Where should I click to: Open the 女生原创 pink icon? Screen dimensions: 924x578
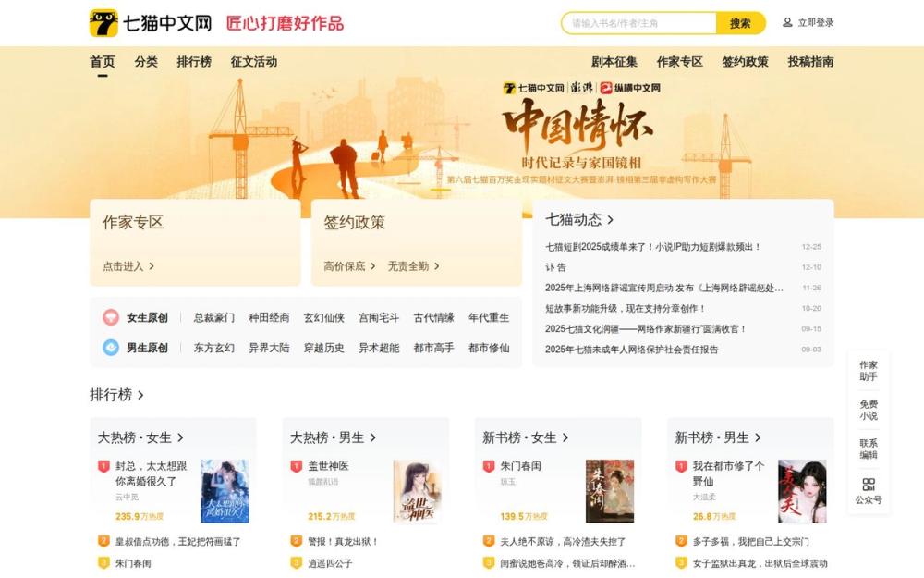(111, 317)
